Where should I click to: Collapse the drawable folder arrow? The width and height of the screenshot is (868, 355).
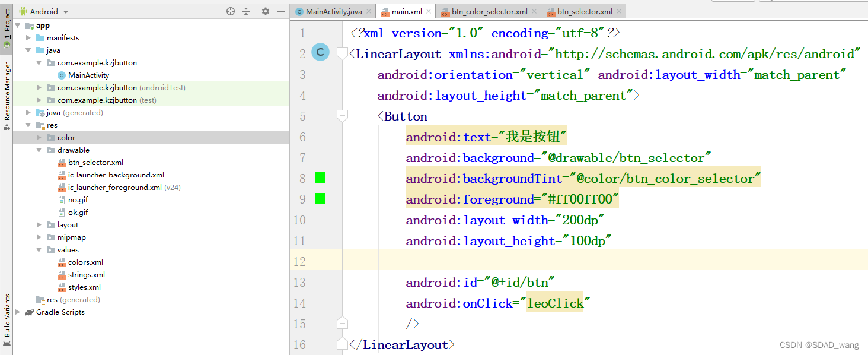point(39,150)
